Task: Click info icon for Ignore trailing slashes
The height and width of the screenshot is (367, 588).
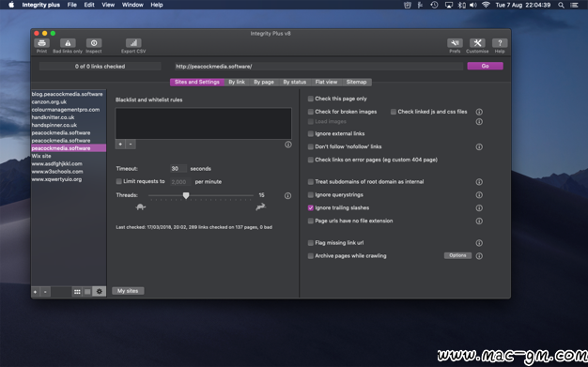Action: 479,208
